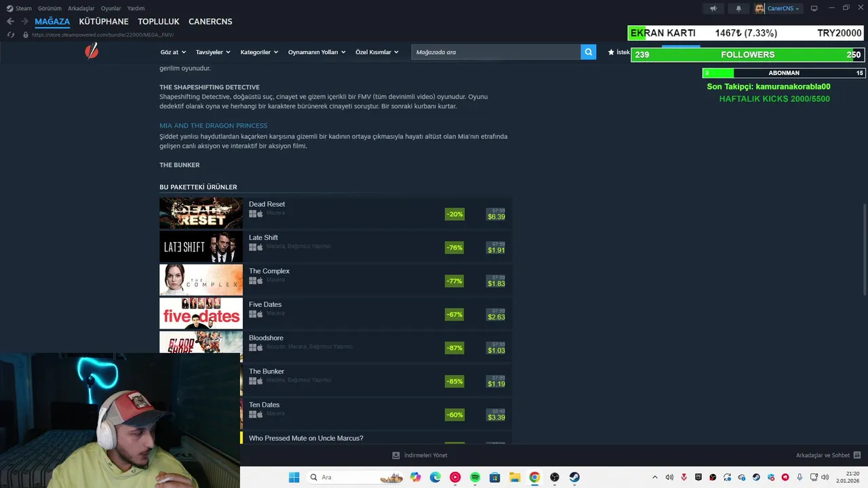The height and width of the screenshot is (488, 868).
Task: Open the wishlist star İstek
Action: [619, 52]
